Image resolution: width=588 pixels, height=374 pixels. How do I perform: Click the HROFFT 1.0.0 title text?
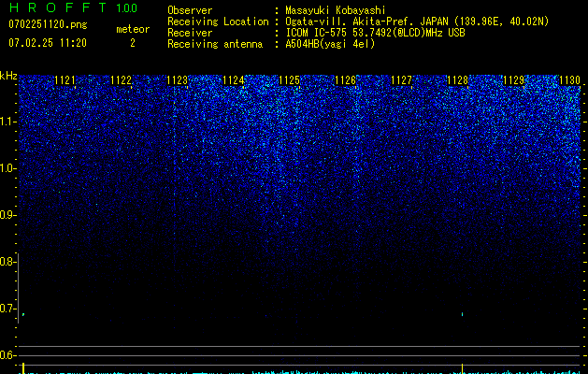tap(73, 7)
